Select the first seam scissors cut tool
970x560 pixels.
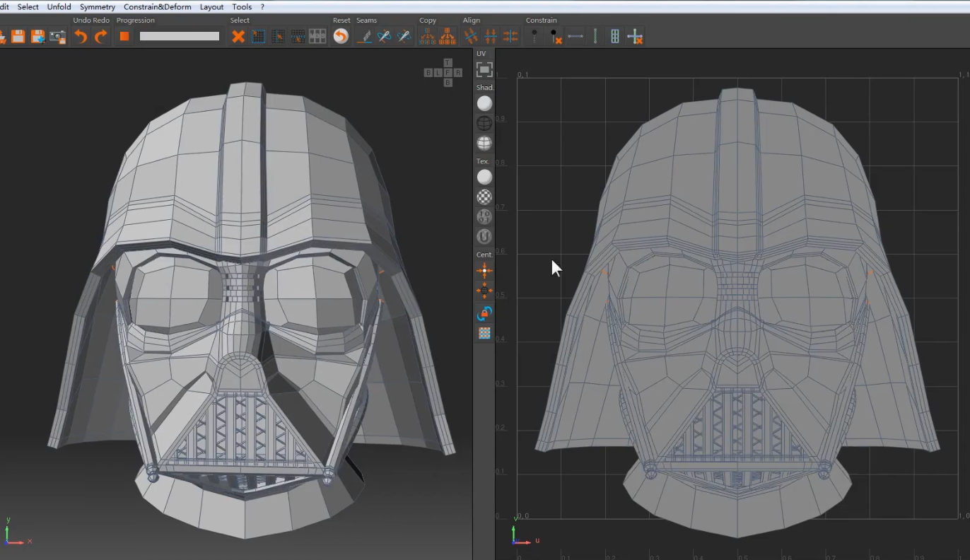384,36
